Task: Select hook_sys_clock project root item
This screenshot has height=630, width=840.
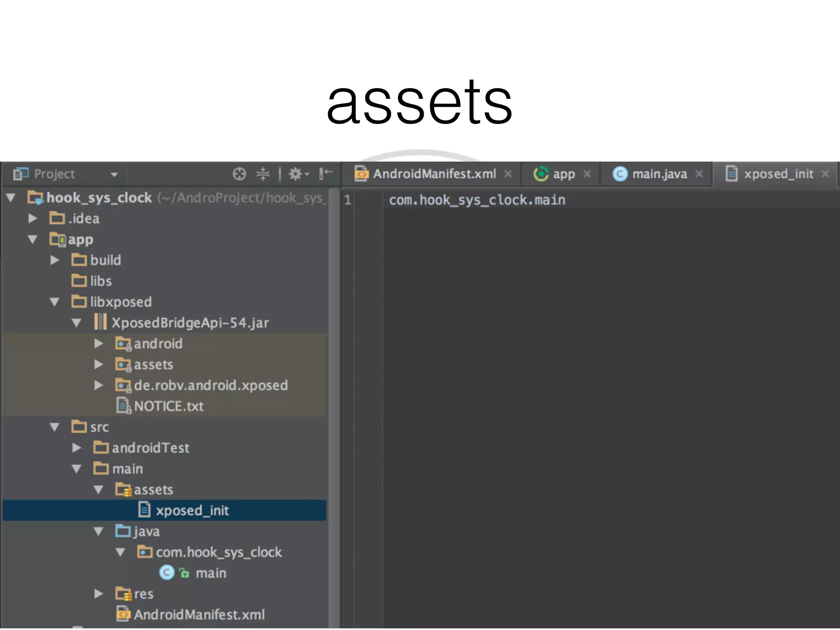Action: click(99, 198)
